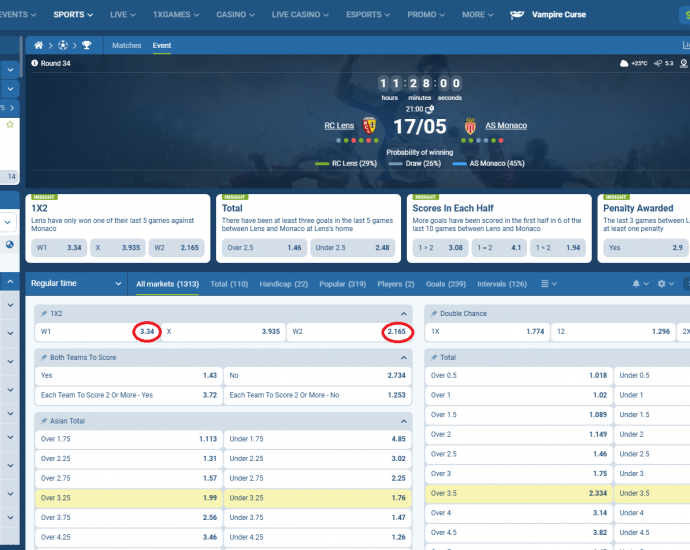Pick W1 3.34 in 1X2 insight card
The width and height of the screenshot is (690, 550).
click(59, 248)
